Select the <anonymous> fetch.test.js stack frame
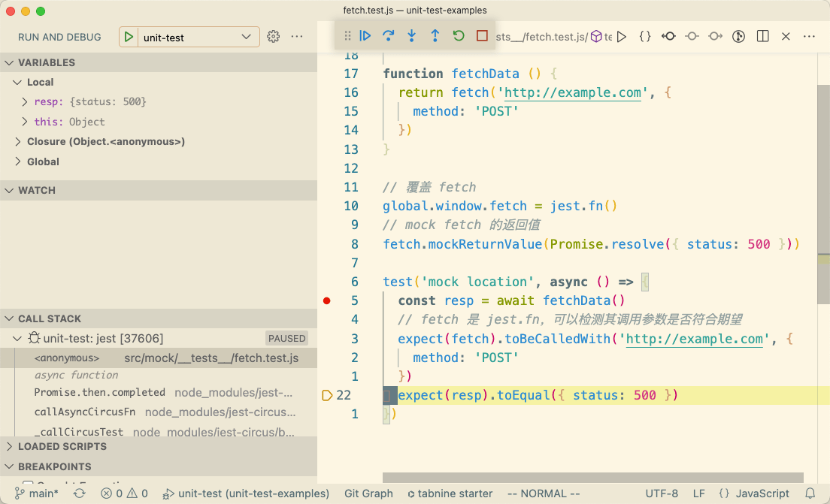 (159, 358)
